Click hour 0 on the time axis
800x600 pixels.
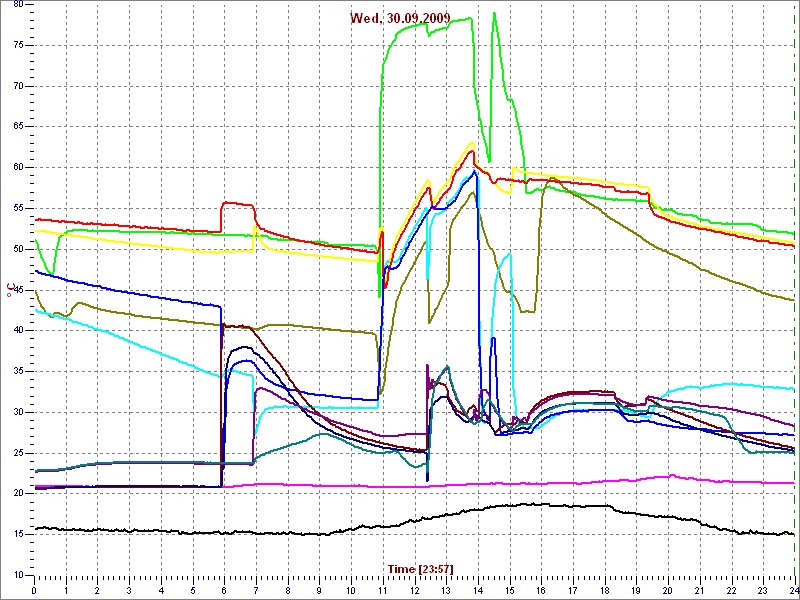point(34,592)
